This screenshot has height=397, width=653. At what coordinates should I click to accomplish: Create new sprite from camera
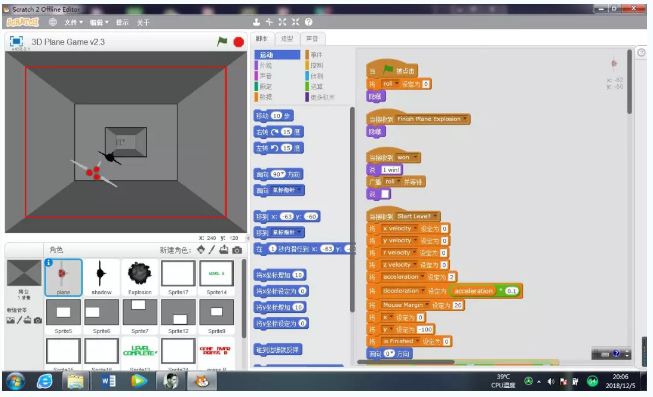pyautogui.click(x=237, y=250)
